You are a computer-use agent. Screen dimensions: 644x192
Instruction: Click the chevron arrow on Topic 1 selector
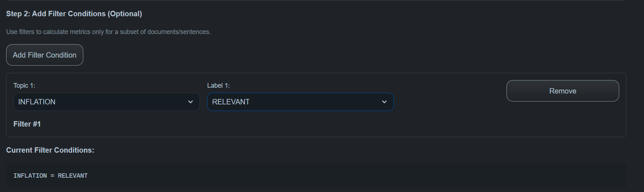click(191, 102)
